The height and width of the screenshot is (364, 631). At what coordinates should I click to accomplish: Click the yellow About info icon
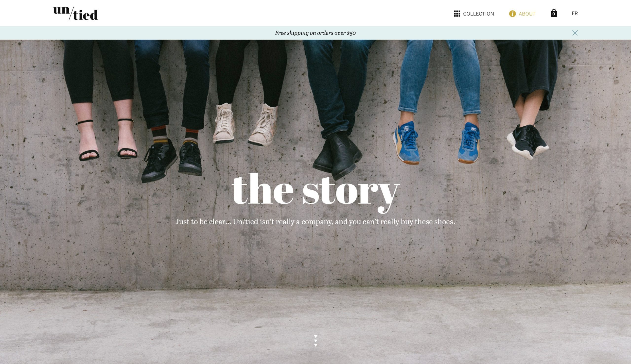coord(512,14)
